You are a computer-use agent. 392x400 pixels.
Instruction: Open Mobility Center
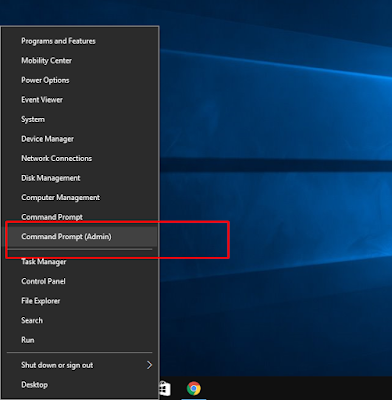coord(80,61)
